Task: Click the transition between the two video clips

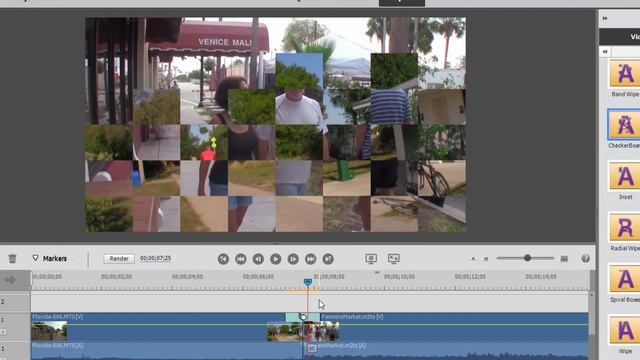Action: coord(302,317)
